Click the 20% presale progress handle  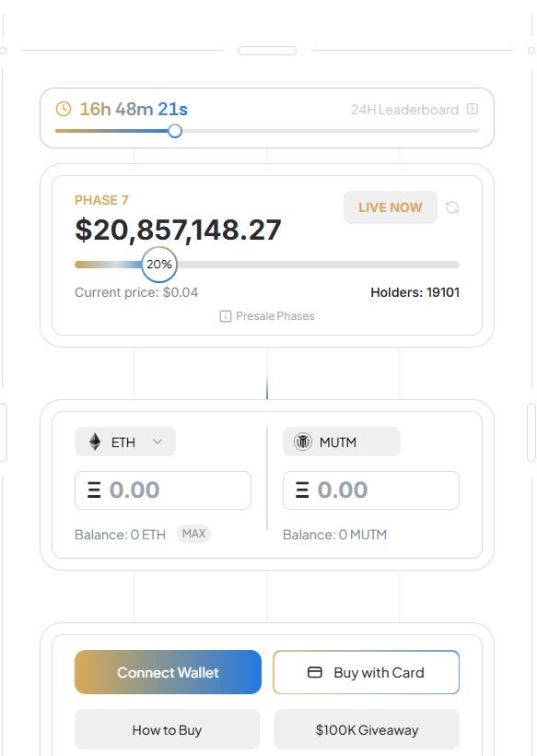pos(159,265)
